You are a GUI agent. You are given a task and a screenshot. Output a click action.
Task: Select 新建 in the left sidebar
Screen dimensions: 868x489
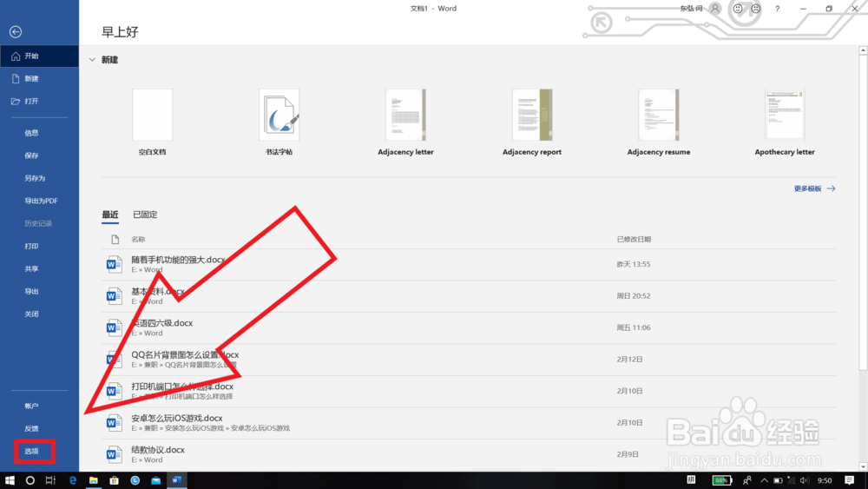39,79
